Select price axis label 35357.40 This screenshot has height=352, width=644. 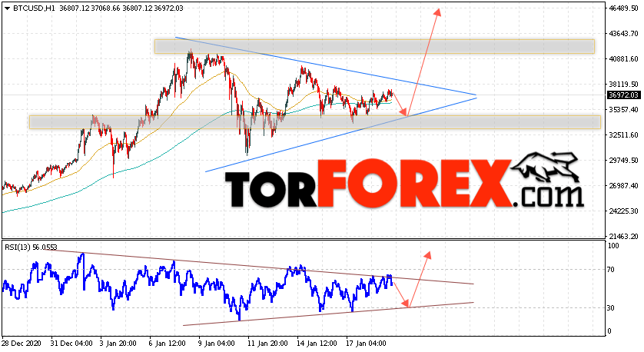tap(623, 110)
